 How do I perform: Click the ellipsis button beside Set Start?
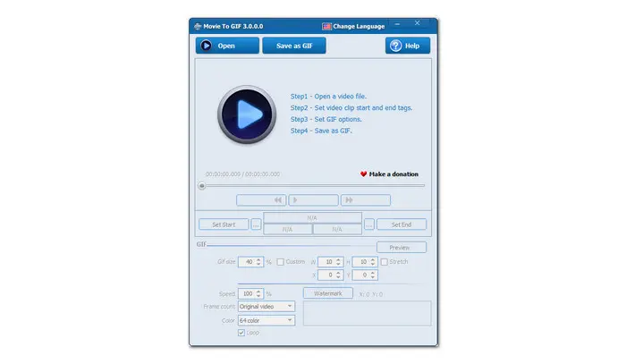click(x=256, y=224)
